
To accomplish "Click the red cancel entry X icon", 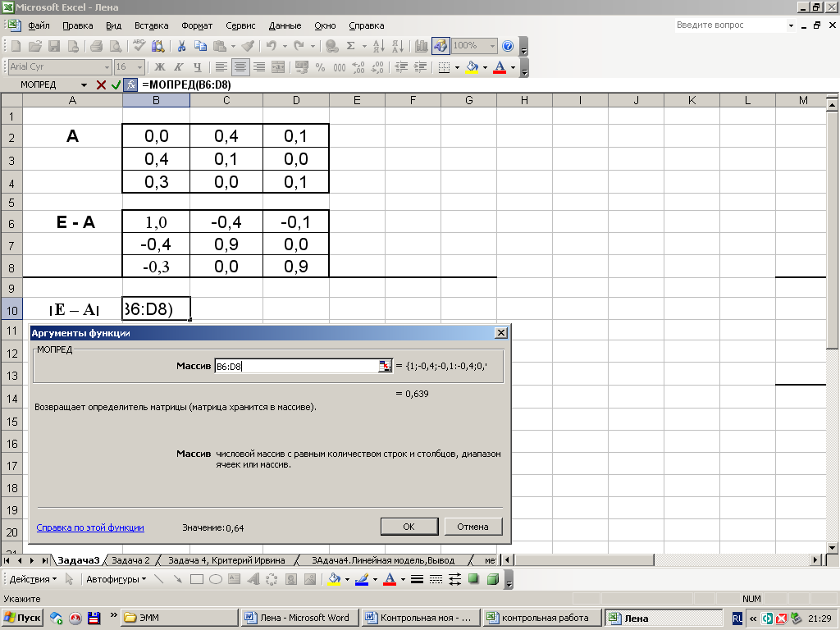I will coord(101,84).
